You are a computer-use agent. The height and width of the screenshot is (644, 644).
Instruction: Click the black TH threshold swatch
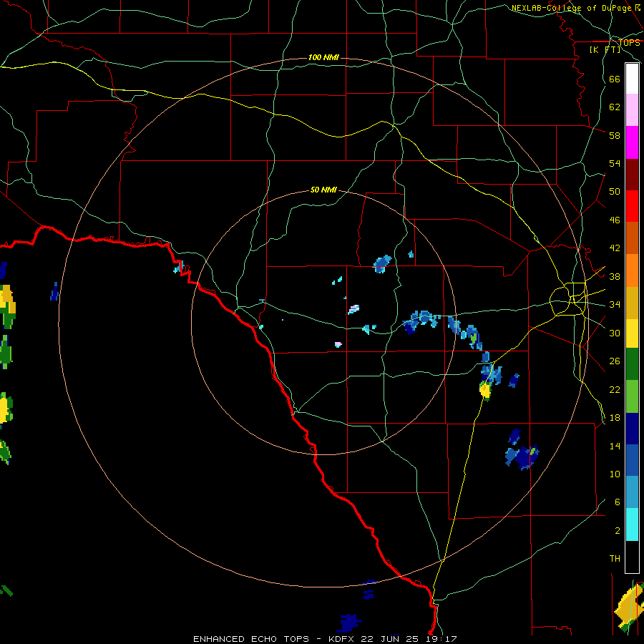click(632, 557)
